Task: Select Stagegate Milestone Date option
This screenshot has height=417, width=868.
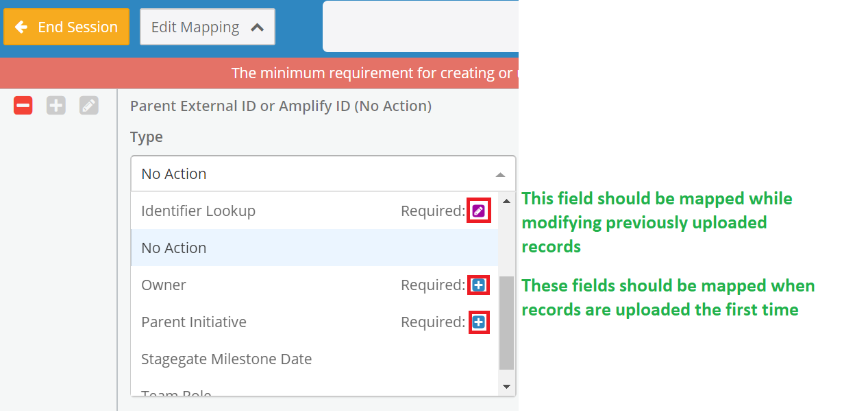Action: pyautogui.click(x=226, y=359)
